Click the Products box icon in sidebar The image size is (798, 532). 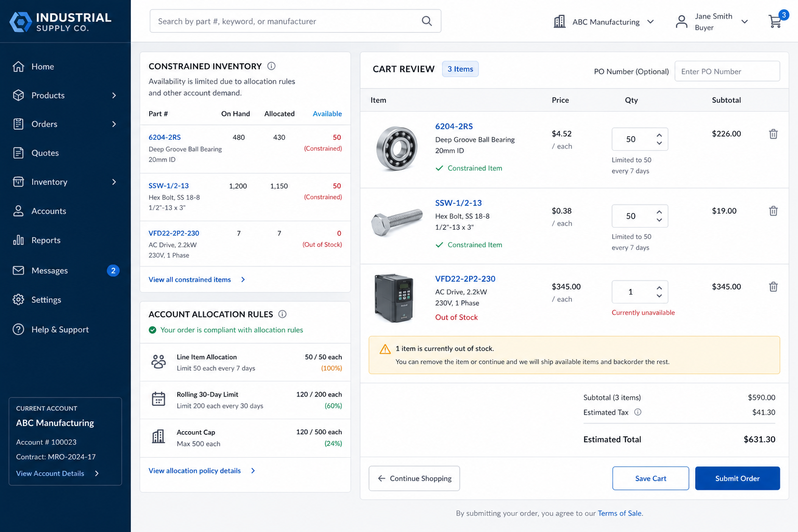click(18, 95)
